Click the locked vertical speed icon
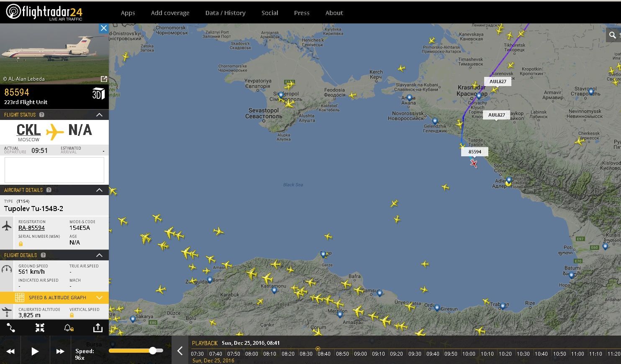Image resolution: width=621 pixels, height=364 pixels. tap(72, 315)
